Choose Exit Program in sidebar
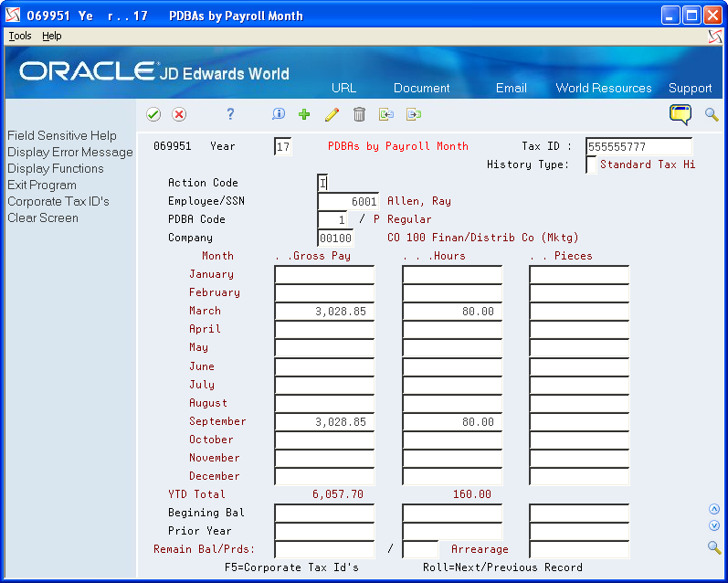Image resolution: width=728 pixels, height=583 pixels. 42,185
